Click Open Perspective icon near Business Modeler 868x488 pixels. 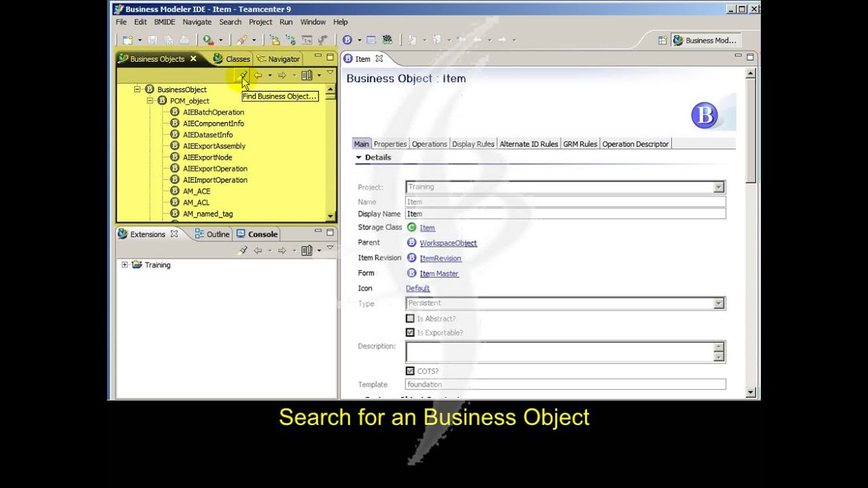pyautogui.click(x=663, y=40)
